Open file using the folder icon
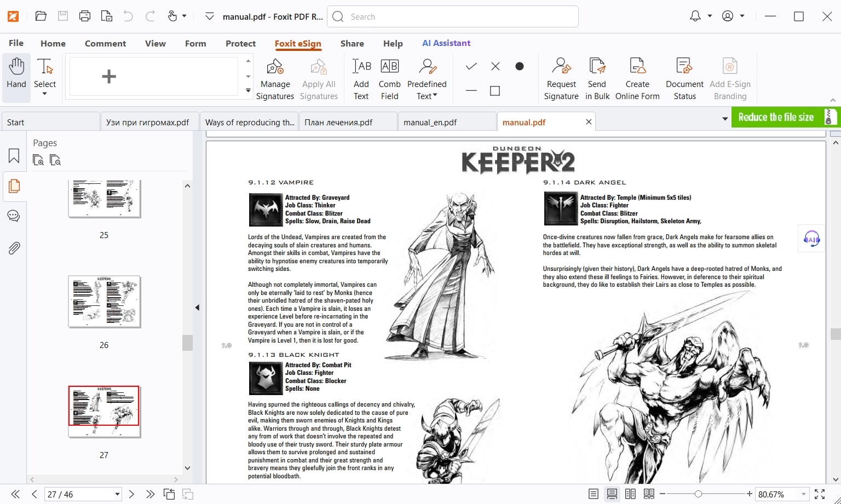 pos(41,16)
